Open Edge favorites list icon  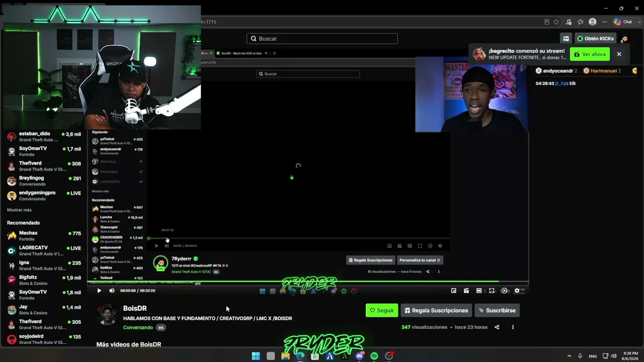point(581,22)
